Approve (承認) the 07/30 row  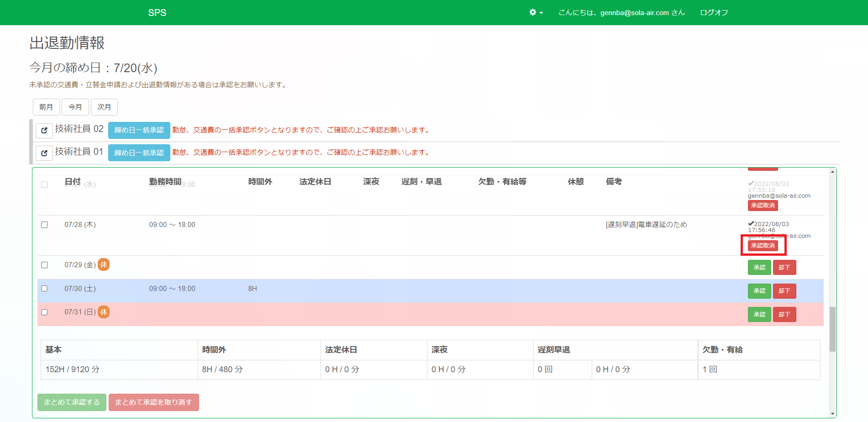(759, 291)
